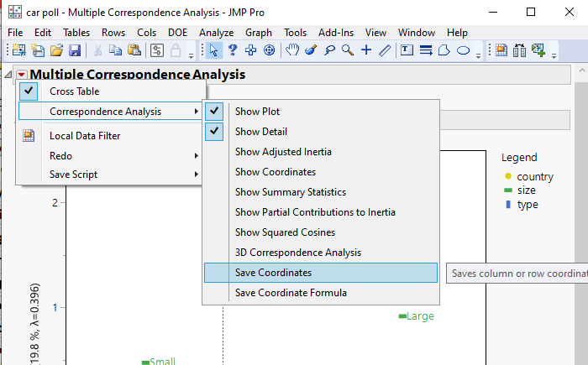This screenshot has height=365, width=588.
Task: Open the Analyze menu
Action: click(217, 32)
